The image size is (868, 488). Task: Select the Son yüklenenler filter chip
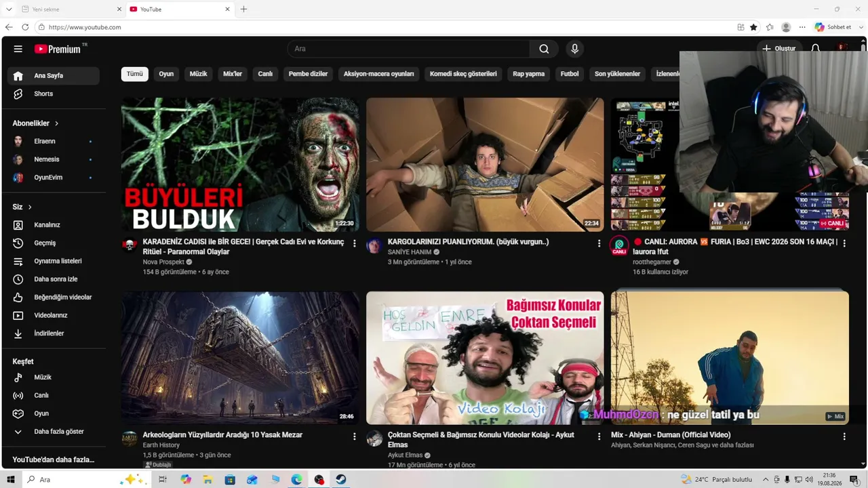click(617, 74)
